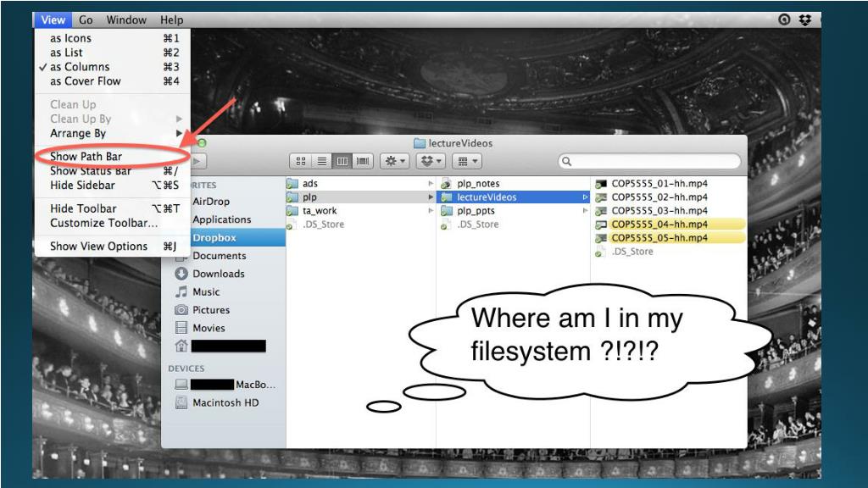Expand the 'Arrange By' submenu
868x488 pixels.
pos(113,133)
